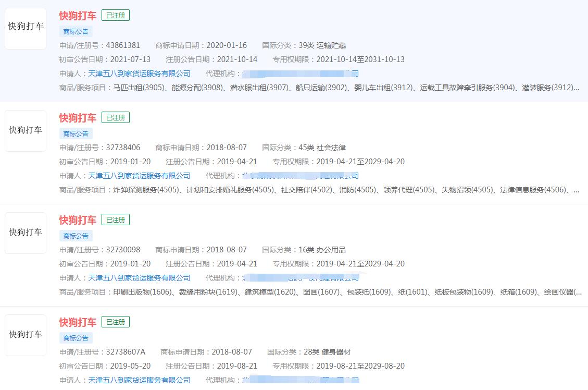588x390 pixels.
Task: Click 已注册 badge in the 43861381 entry
Action: 116,16
